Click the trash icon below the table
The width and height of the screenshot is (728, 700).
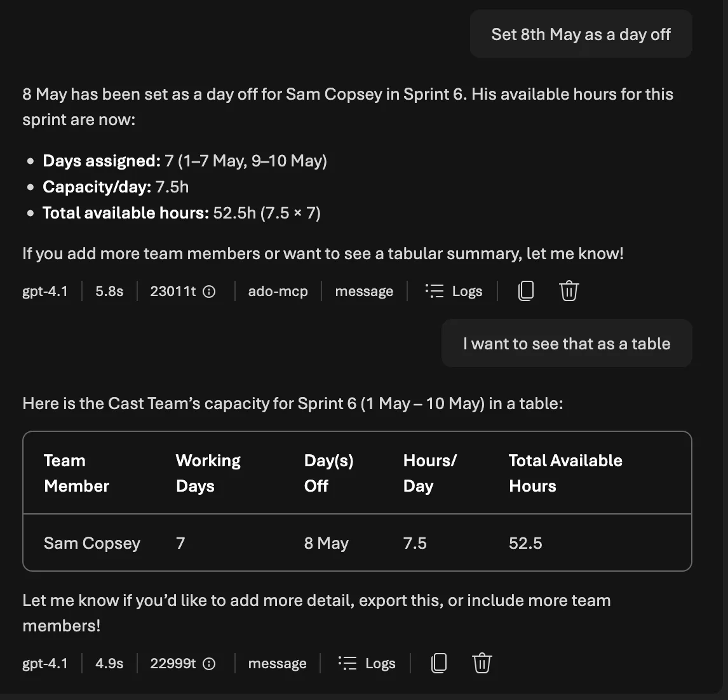[x=482, y=663]
